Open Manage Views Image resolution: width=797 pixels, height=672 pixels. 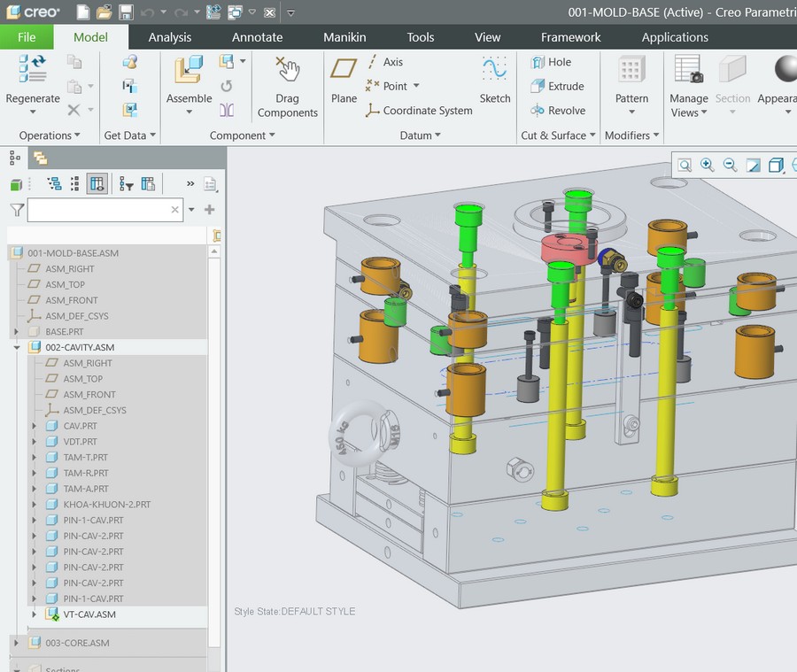point(688,87)
